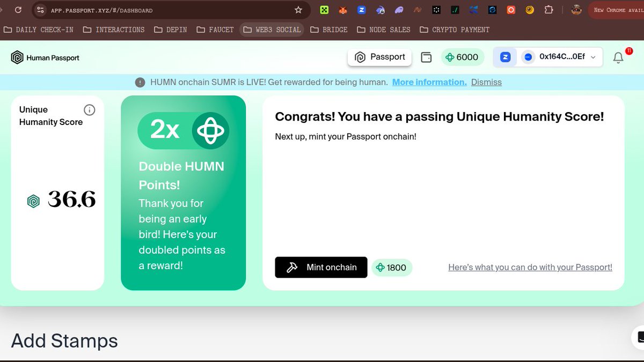644x362 pixels.
Task: Open the Chrome extensions puzzle menu
Action: pyautogui.click(x=548, y=10)
